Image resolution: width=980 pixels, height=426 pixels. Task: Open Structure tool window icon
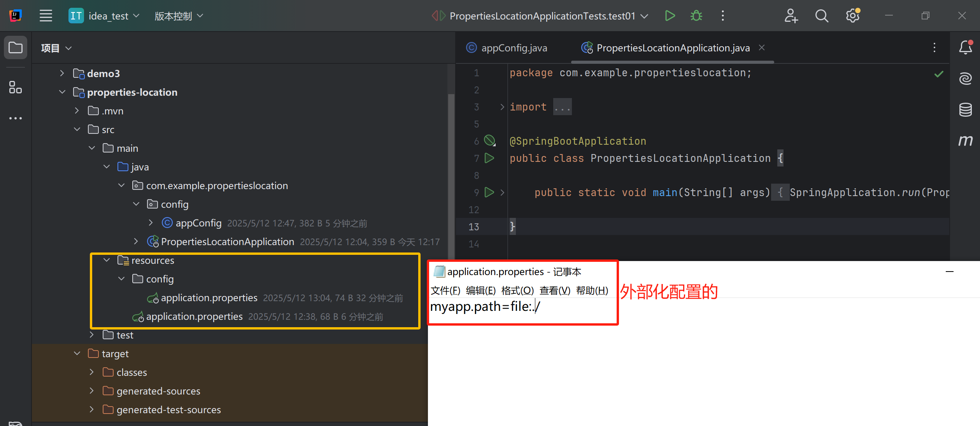click(15, 87)
